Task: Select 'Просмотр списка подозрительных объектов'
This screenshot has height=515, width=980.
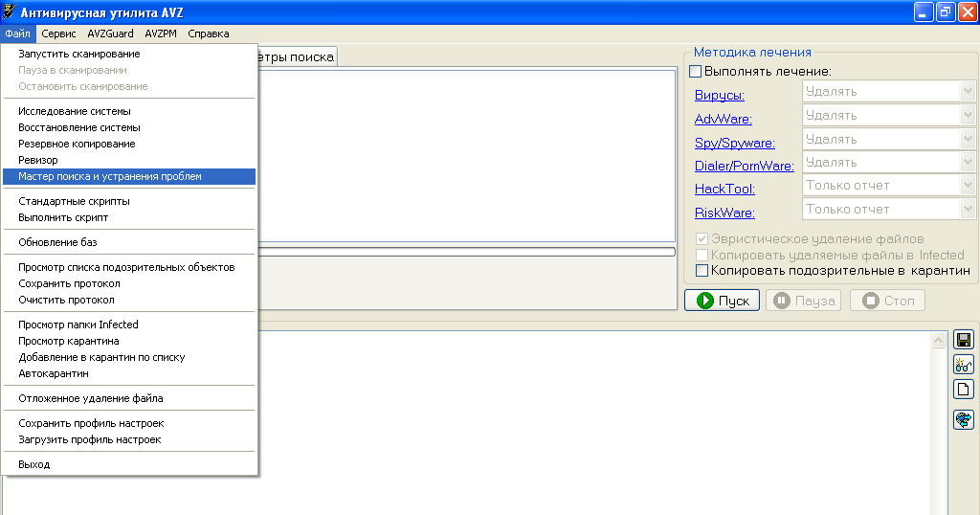Action: 129,267
